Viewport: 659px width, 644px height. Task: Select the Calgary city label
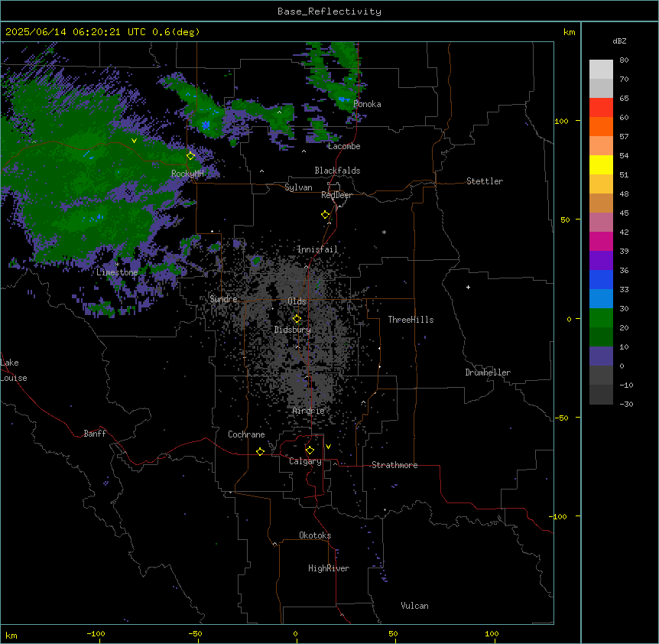(305, 461)
